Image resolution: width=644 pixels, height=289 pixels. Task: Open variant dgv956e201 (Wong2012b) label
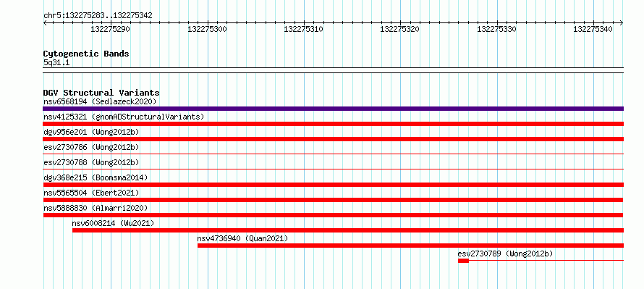(x=91, y=132)
